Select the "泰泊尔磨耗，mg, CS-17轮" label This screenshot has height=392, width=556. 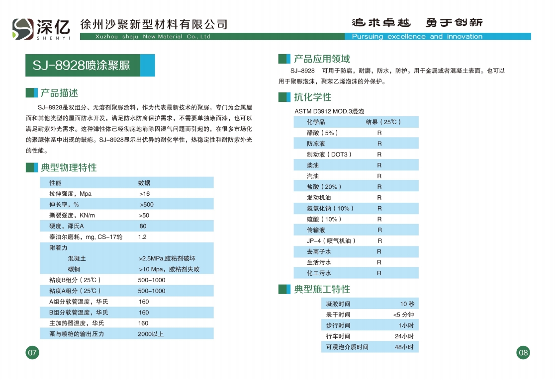pos(86,237)
